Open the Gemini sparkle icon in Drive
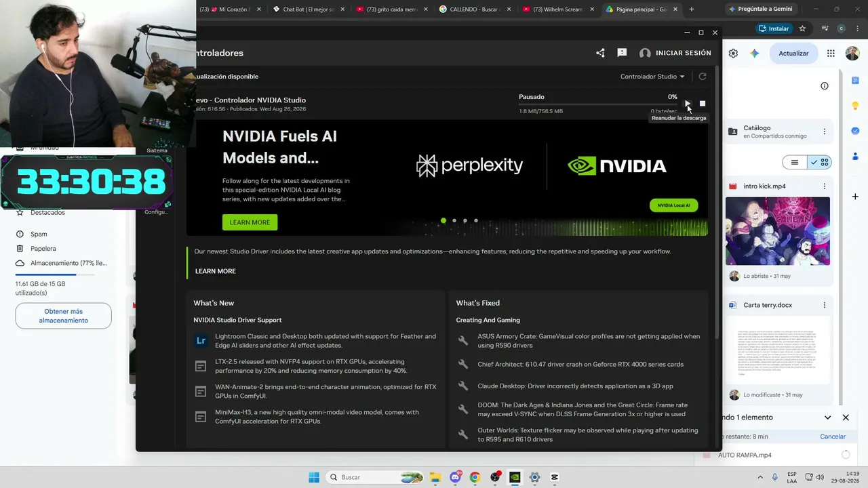This screenshot has width=868, height=488. pyautogui.click(x=754, y=53)
